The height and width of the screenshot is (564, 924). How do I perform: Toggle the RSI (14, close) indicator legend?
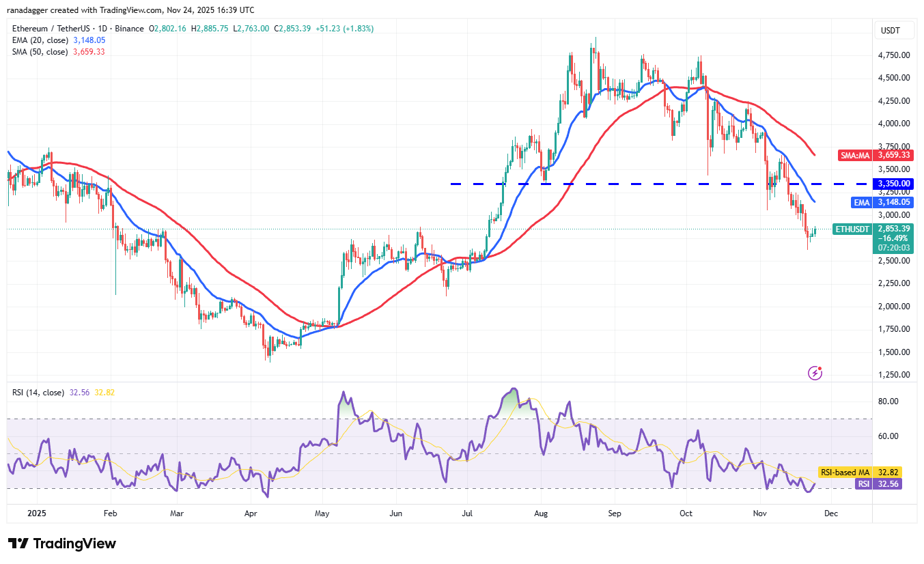(39, 393)
